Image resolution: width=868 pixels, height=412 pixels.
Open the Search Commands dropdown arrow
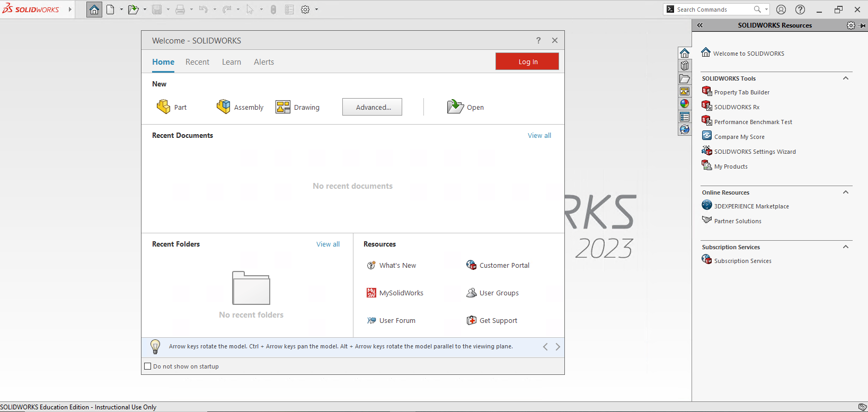point(766,10)
